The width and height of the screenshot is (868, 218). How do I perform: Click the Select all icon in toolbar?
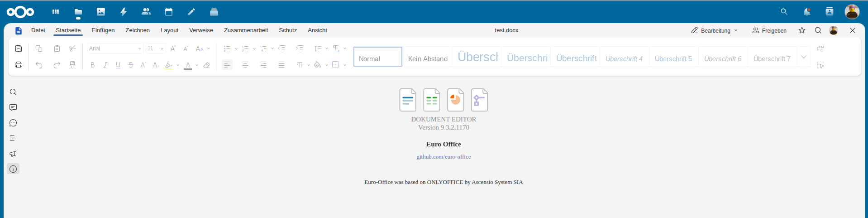click(820, 65)
